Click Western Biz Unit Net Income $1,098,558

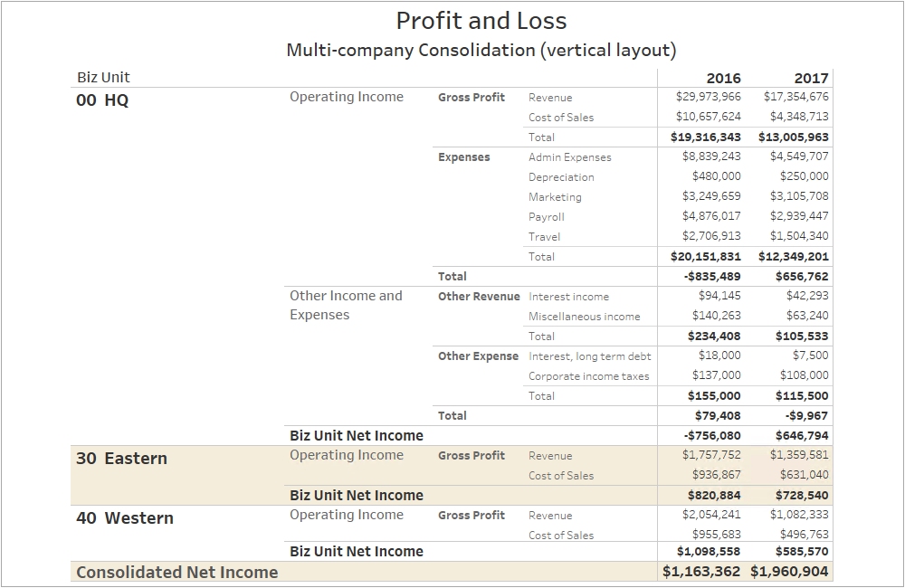(709, 551)
